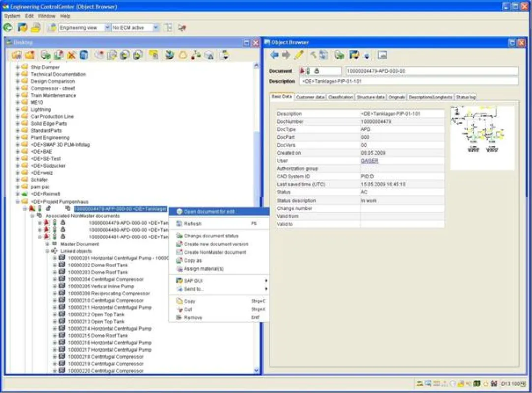Screen dimensions: 532x393
Task: Click the red X delete icon in Desktop toolbar
Action: click(71, 56)
